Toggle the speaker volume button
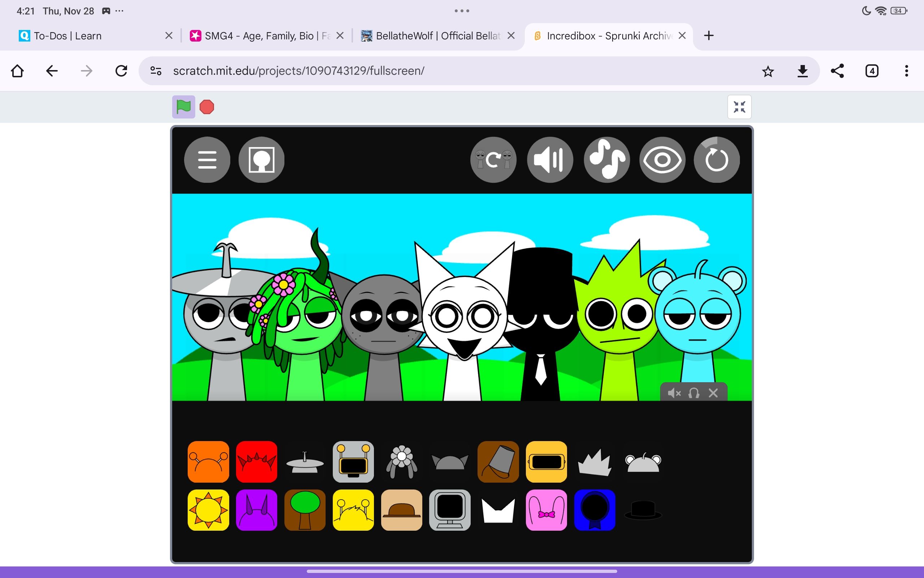The width and height of the screenshot is (924, 578). coord(550,160)
